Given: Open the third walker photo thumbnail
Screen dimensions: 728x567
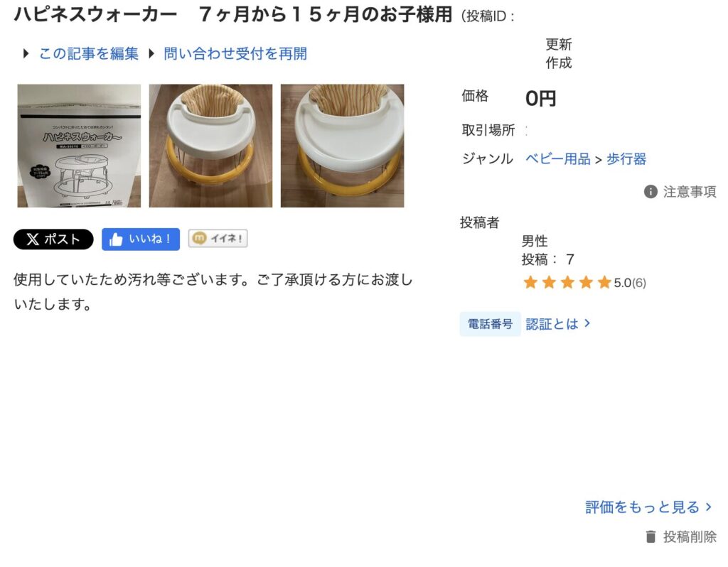Looking at the screenshot, I should [x=342, y=146].
